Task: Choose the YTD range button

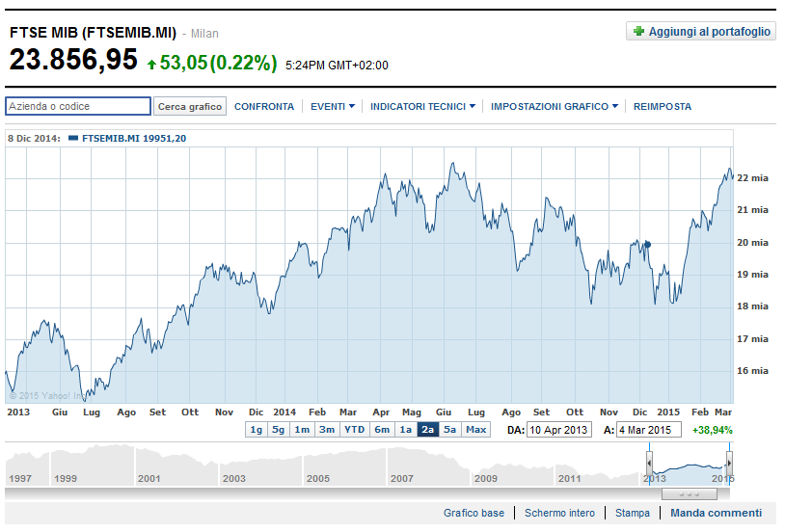Action: pyautogui.click(x=355, y=430)
